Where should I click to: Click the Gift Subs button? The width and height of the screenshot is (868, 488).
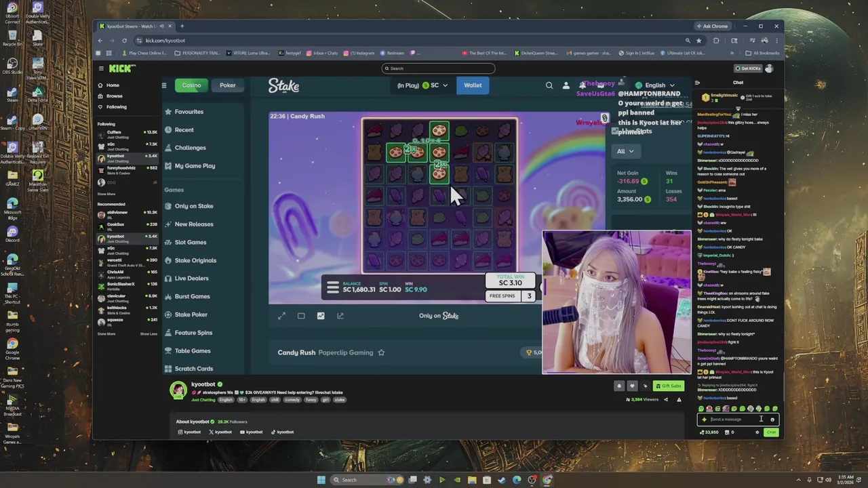[668, 386]
